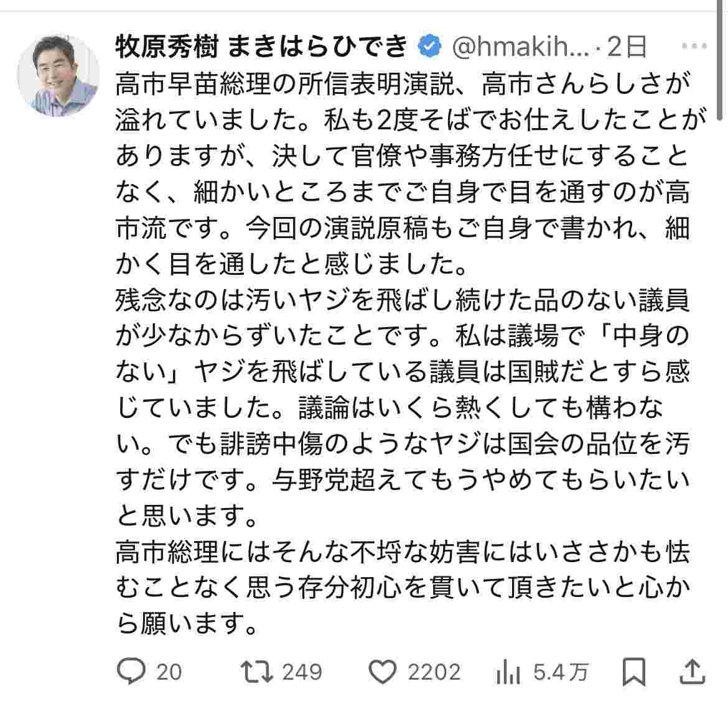Click the @hmakih... username handle
The width and height of the screenshot is (728, 712).
point(520,47)
